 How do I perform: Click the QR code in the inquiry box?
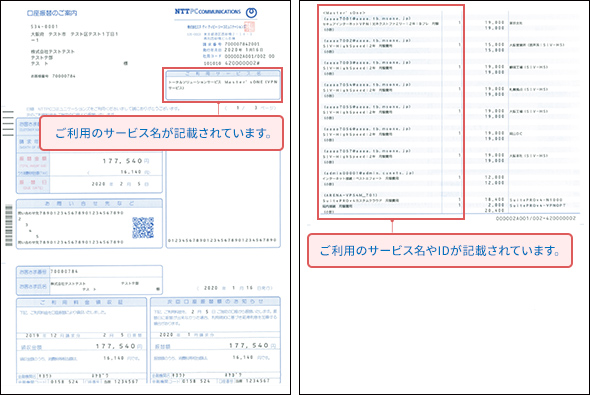tap(143, 228)
